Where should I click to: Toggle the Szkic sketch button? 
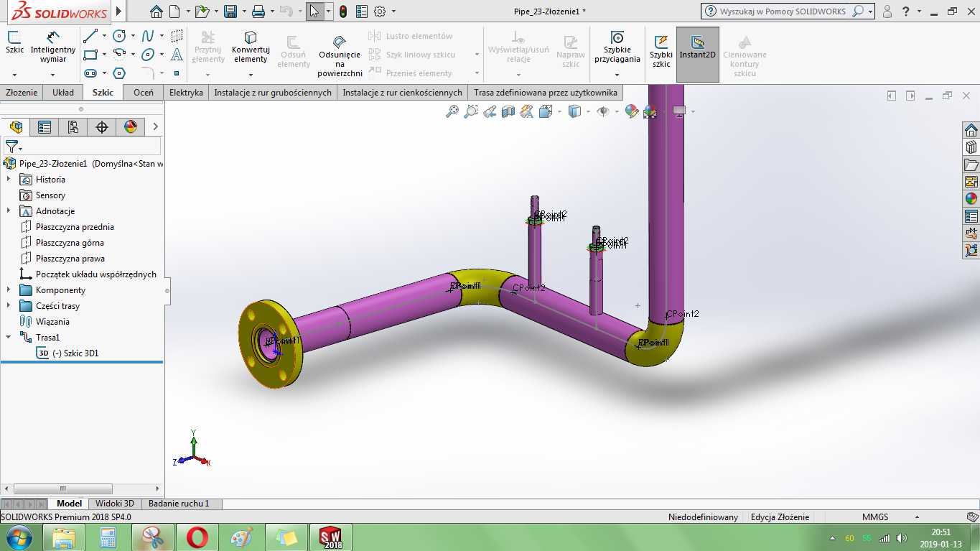14,42
